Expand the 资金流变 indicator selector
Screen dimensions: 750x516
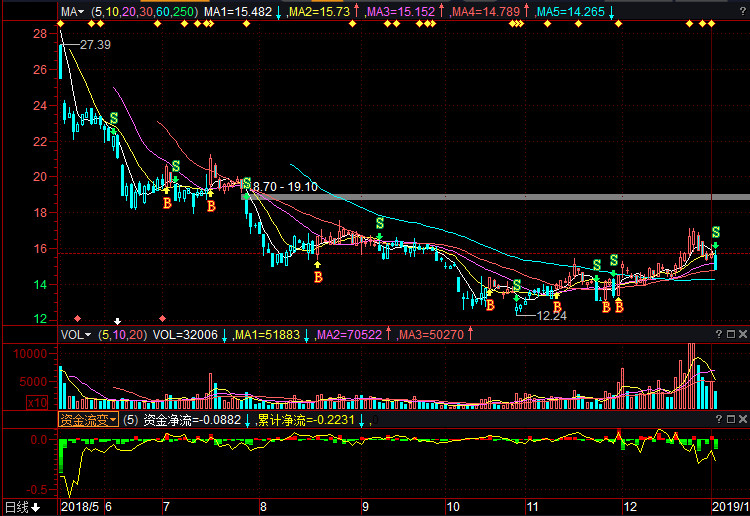[x=88, y=421]
